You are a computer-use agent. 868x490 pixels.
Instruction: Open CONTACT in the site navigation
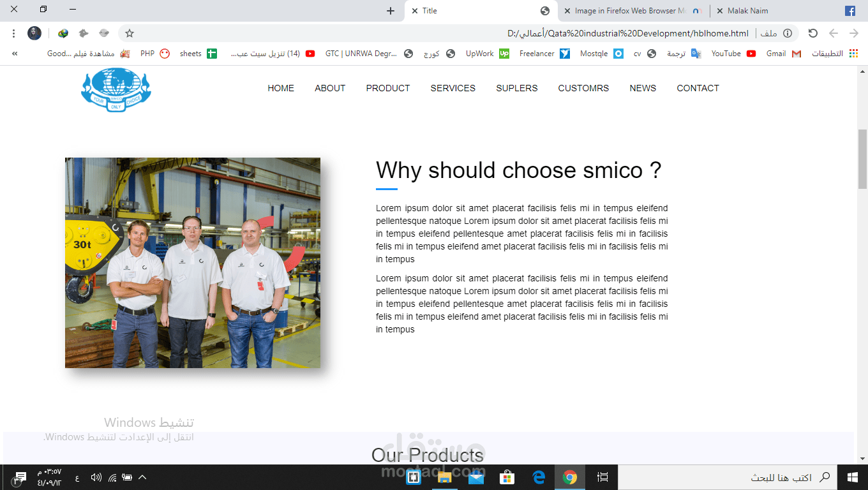[x=698, y=88]
